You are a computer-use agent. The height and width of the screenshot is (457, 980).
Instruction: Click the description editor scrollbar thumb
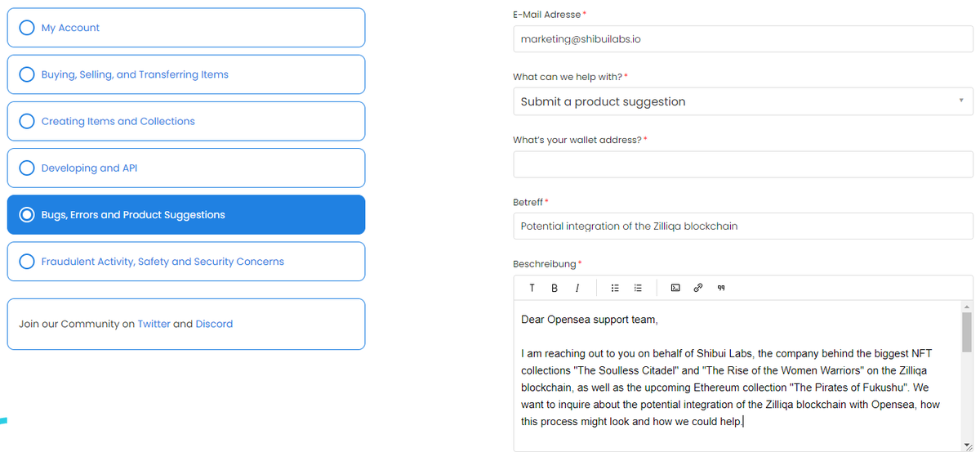click(x=968, y=331)
